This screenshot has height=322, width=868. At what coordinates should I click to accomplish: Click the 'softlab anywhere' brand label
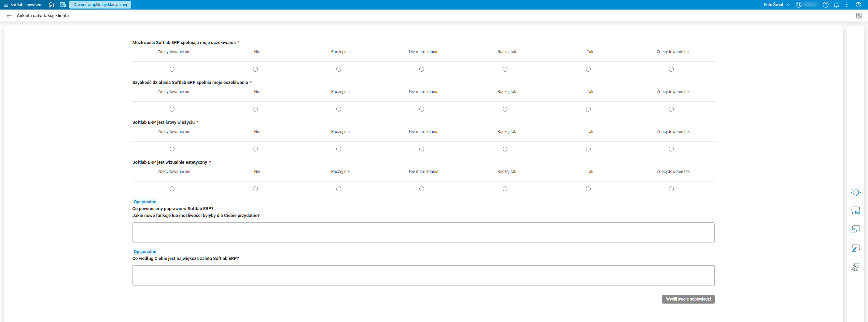[x=27, y=5]
